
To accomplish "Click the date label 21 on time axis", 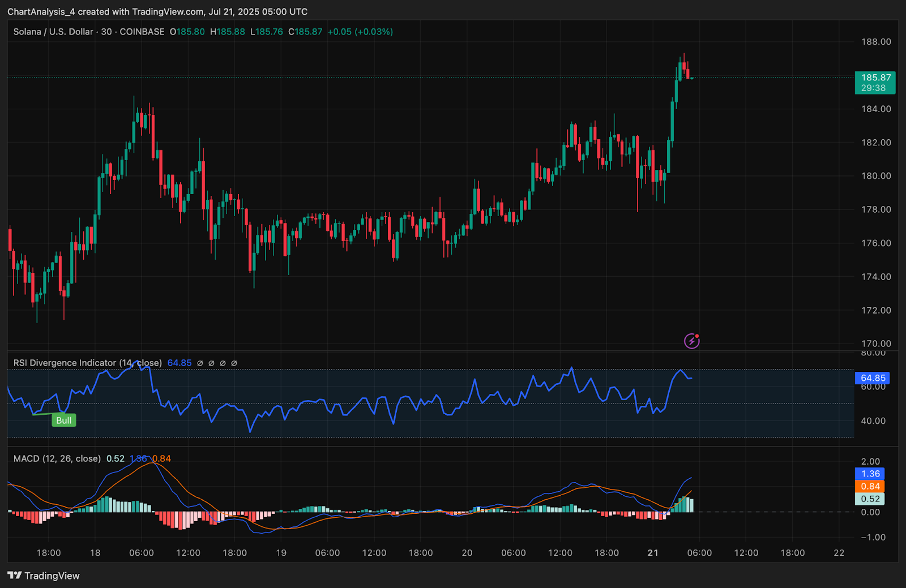I will pyautogui.click(x=653, y=552).
